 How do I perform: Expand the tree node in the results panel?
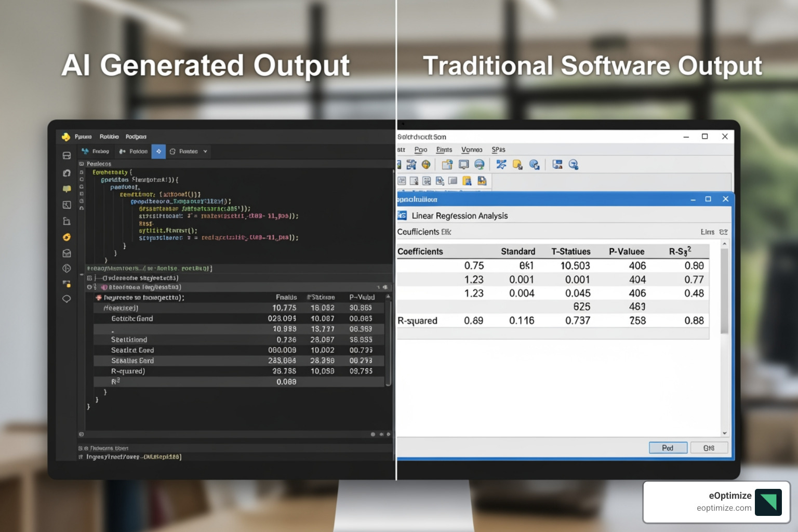(89, 278)
